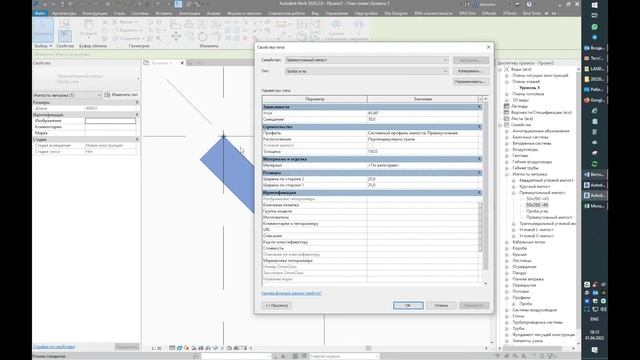
Task: Open the Windows Start button
Action: pos(594,5)
